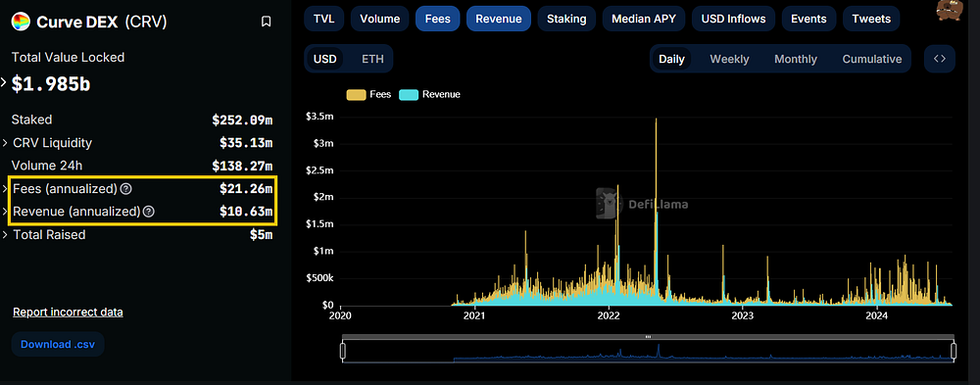Click the Curve DEX (CRV) title text
The image size is (980, 385).
coord(102,23)
